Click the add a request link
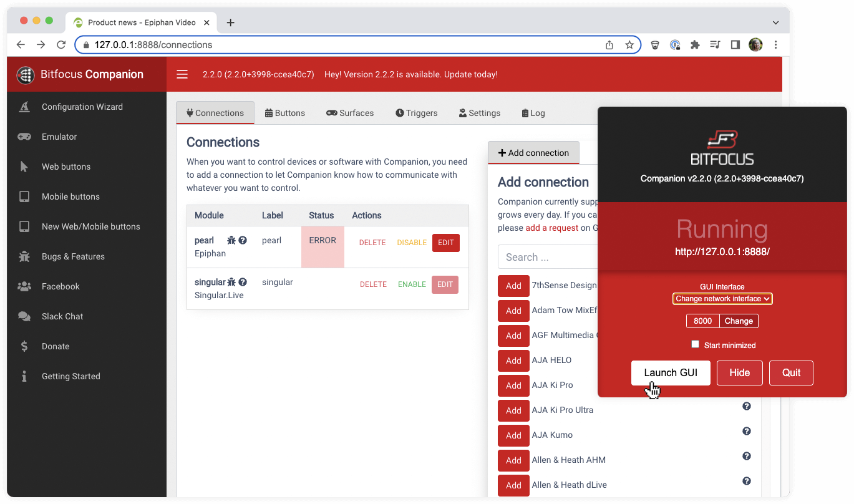Image resolution: width=854 pixels, height=504 pixels. point(552,228)
